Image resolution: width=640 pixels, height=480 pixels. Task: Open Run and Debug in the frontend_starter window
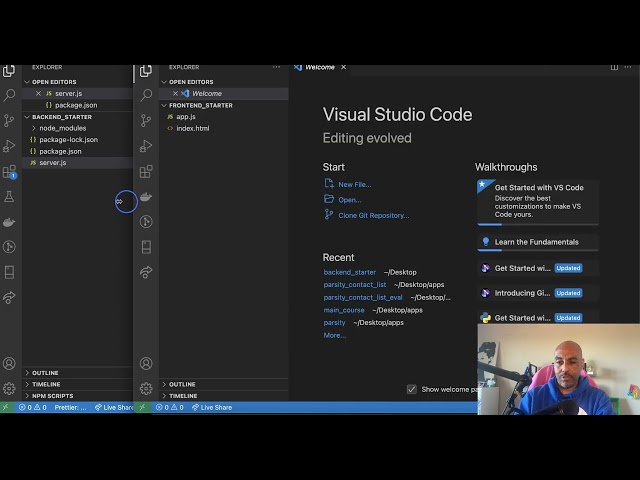tap(146, 146)
